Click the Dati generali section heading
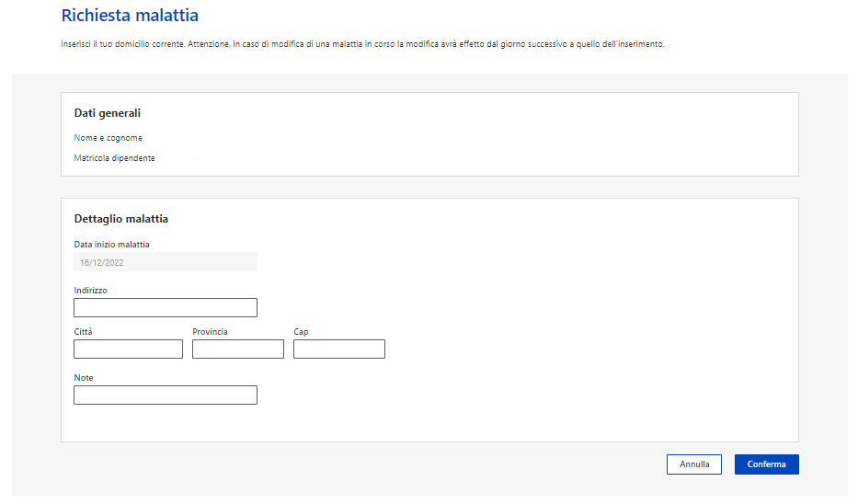The width and height of the screenshot is (858, 504). point(108,113)
